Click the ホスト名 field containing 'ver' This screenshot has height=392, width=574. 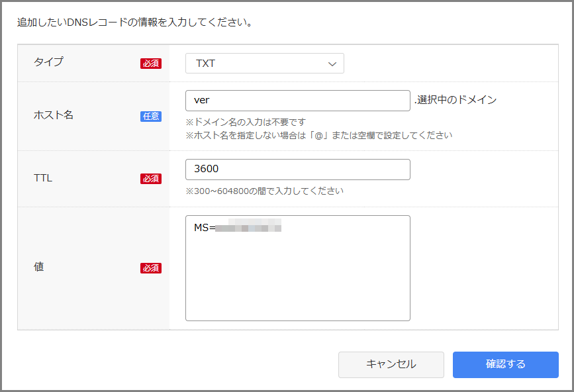297,101
